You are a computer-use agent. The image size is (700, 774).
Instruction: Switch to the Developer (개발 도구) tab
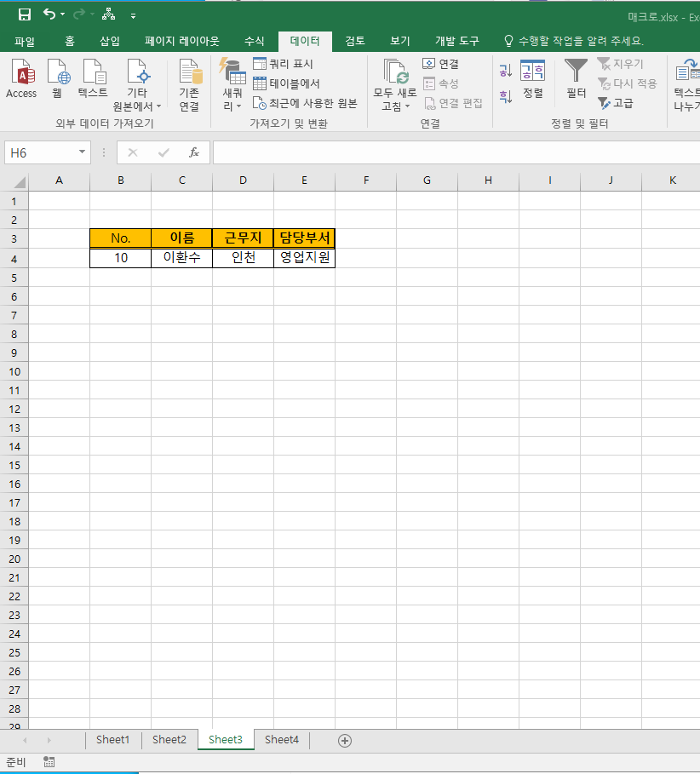point(457,41)
